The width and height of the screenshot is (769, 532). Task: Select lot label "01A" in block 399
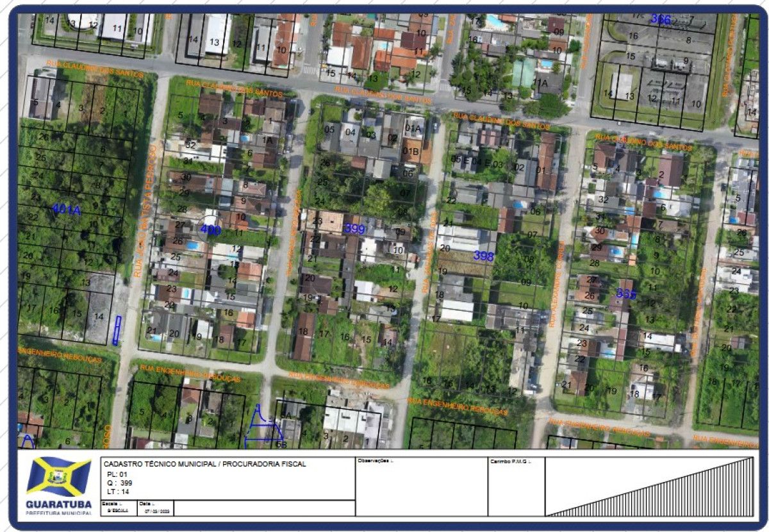pyautogui.click(x=413, y=128)
